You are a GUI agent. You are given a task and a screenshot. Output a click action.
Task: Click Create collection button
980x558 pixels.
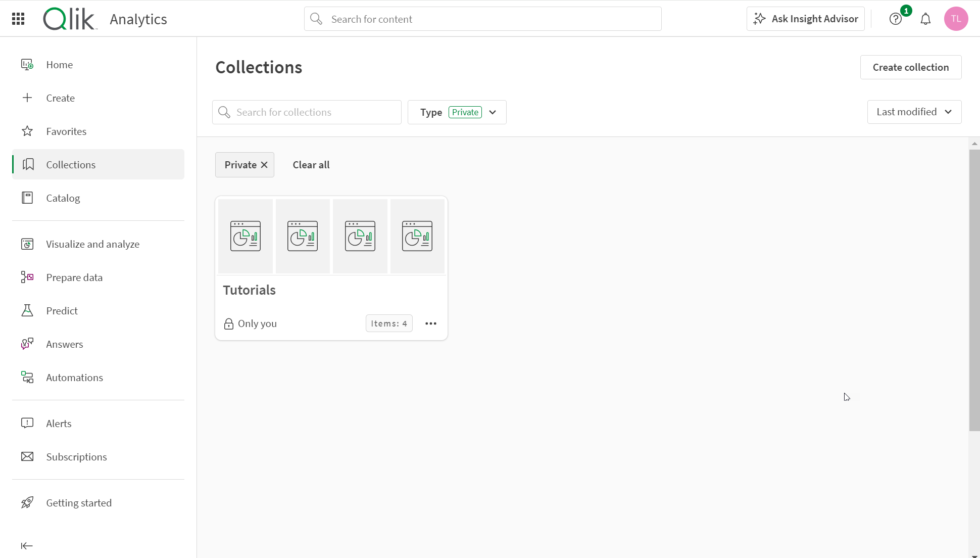click(911, 67)
